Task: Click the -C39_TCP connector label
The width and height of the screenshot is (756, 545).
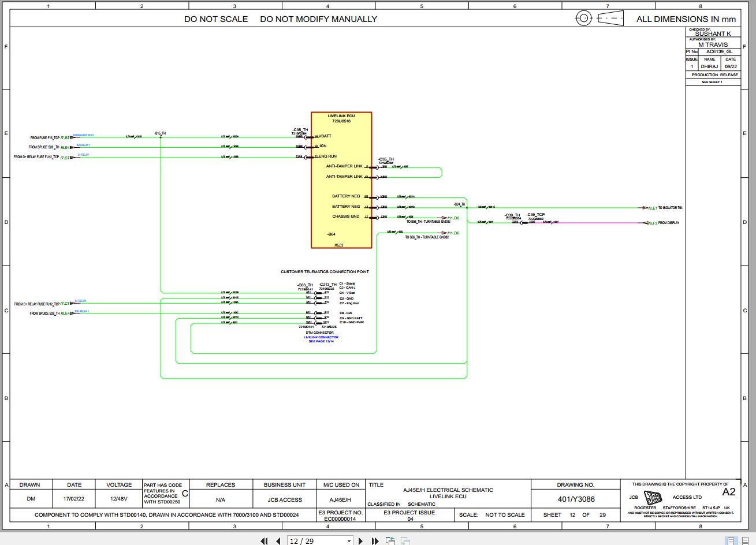Action: click(535, 215)
